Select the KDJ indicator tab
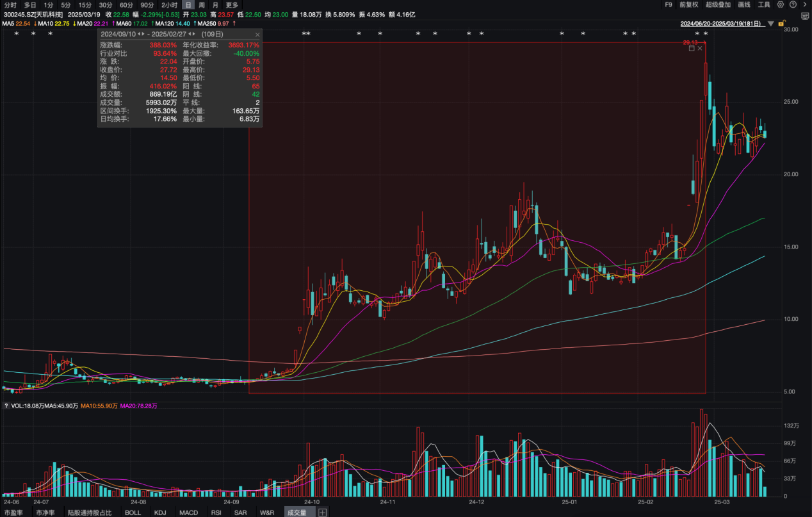The width and height of the screenshot is (812, 517). 160,513
